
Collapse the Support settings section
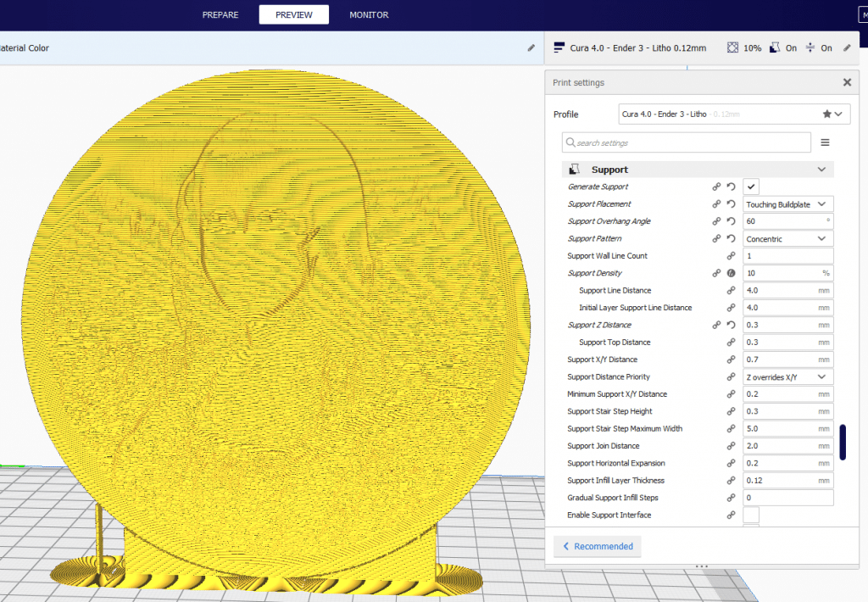tap(819, 169)
